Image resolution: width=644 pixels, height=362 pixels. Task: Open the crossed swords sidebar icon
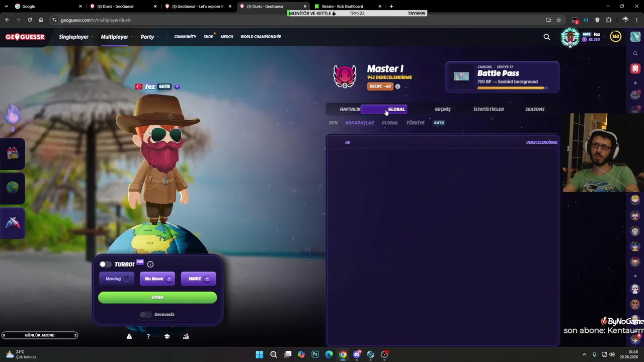13,222
